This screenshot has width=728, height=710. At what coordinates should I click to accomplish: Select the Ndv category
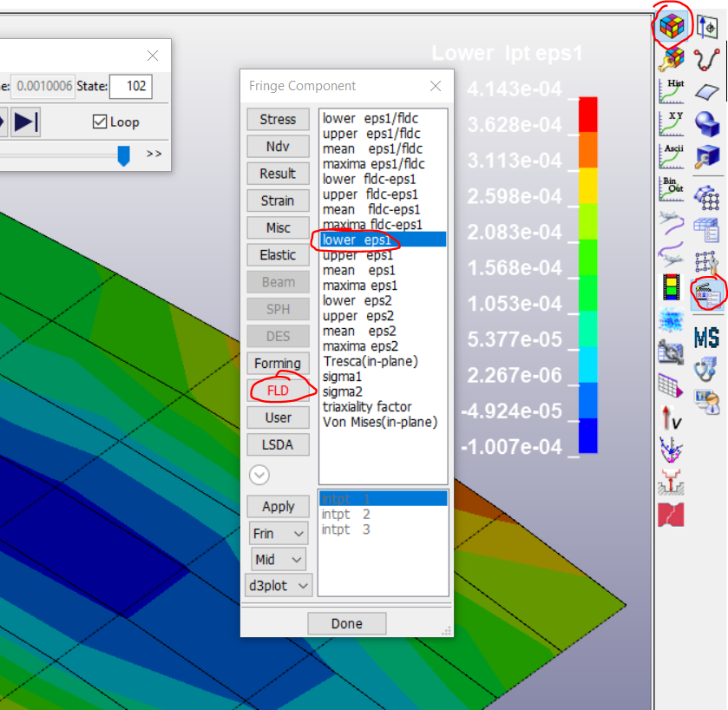coord(279,147)
